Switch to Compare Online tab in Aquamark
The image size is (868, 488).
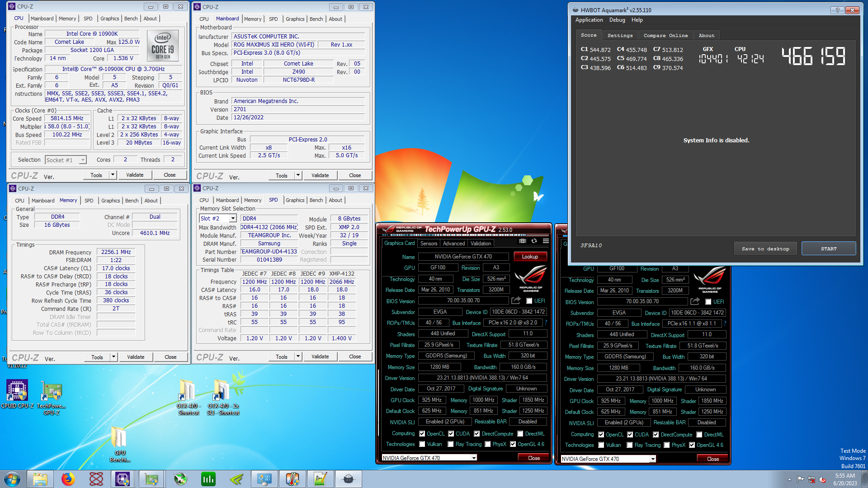tap(665, 35)
